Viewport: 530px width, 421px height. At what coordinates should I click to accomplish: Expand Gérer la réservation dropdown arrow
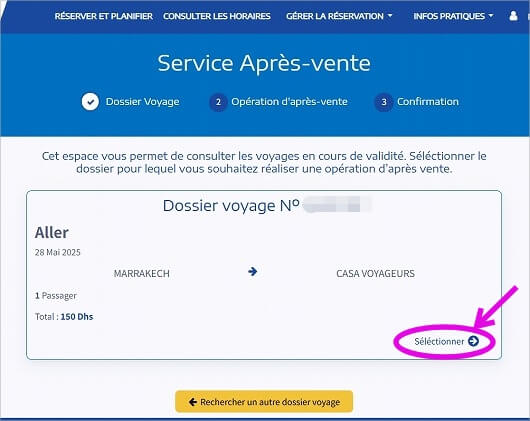[390, 16]
